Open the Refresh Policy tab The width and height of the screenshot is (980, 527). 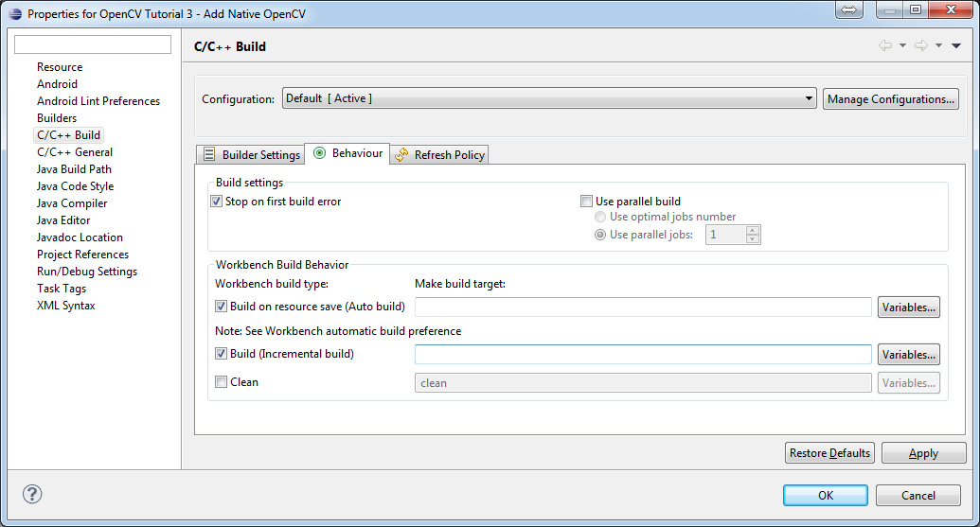(x=440, y=154)
